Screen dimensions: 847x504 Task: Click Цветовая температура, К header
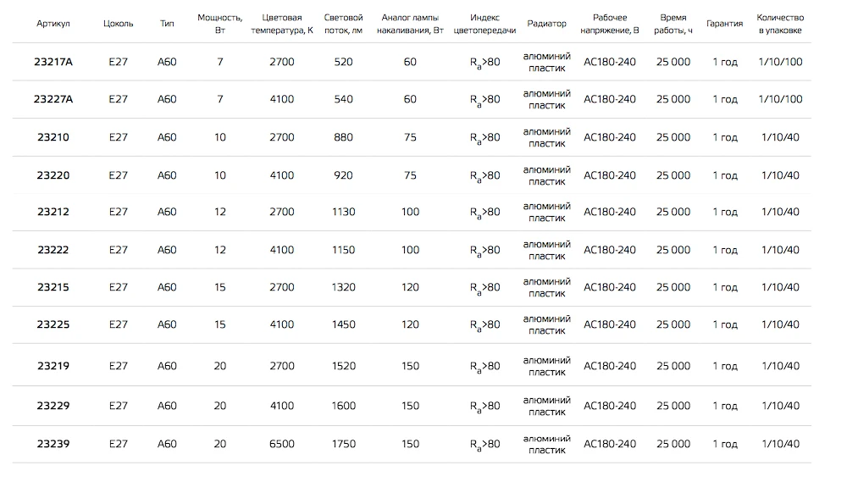282,24
